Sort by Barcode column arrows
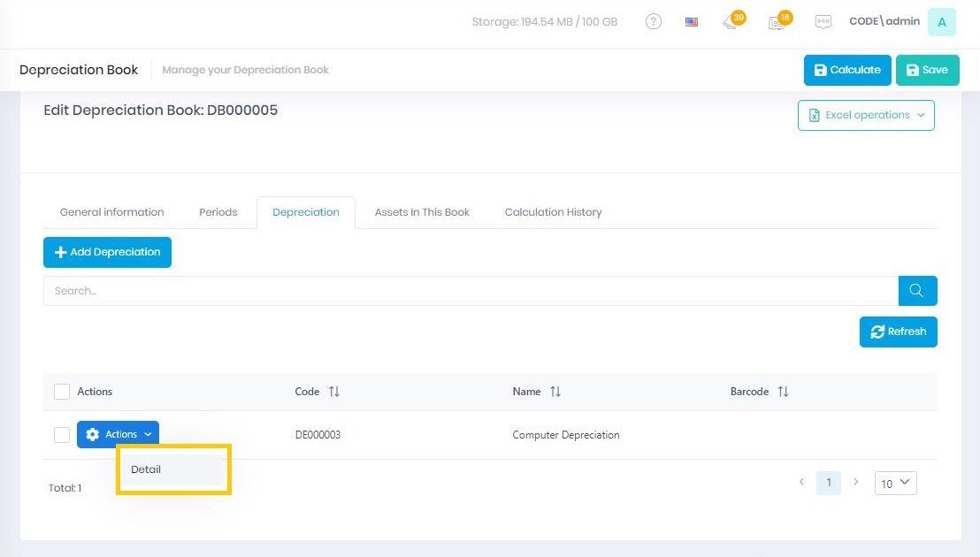Image resolution: width=980 pixels, height=557 pixels. [783, 392]
